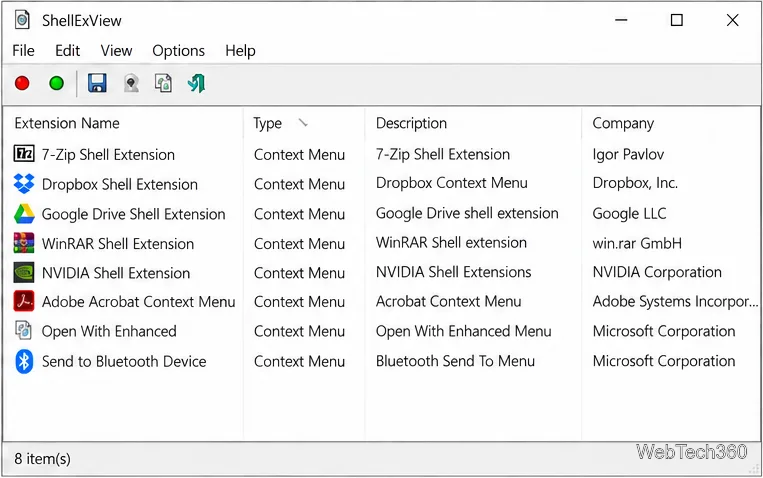763x478 pixels.
Task: Click the Adobe Acrobat red icon
Action: [24, 301]
